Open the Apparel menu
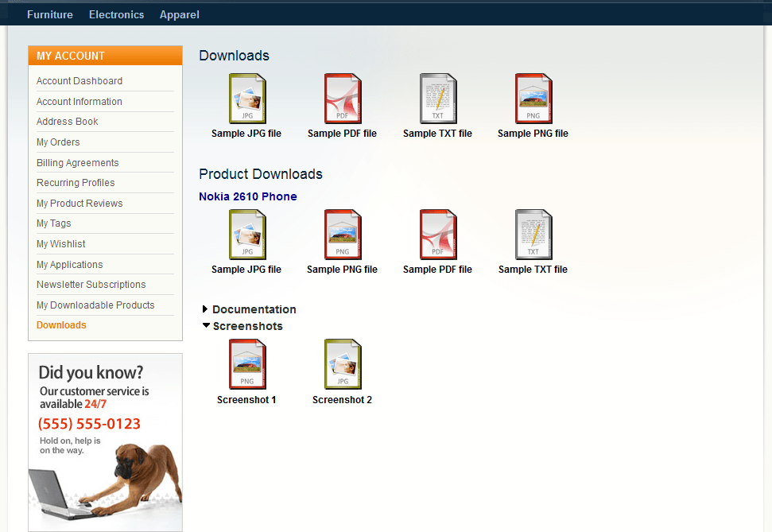 click(x=179, y=14)
